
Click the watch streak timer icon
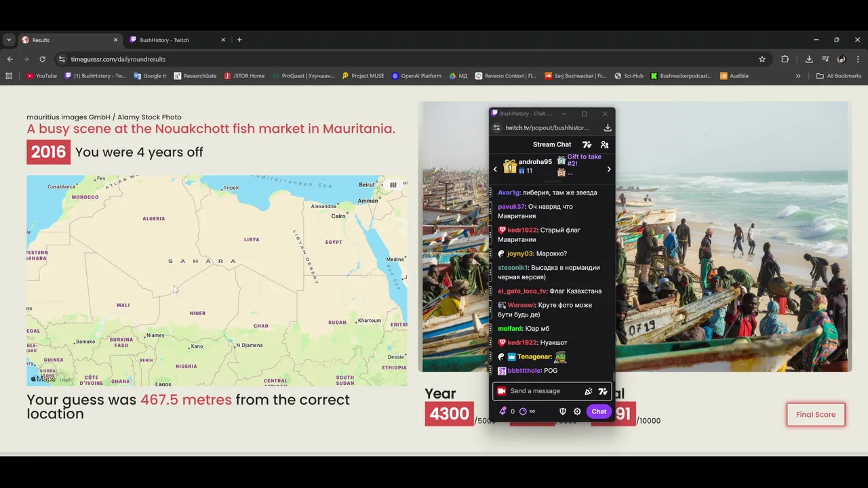point(523,411)
